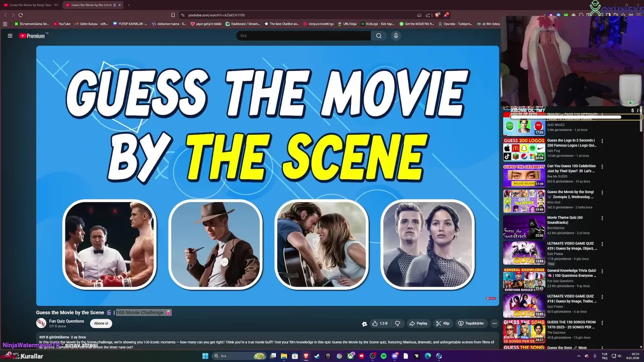Send thanks with the Teşekkürler button

471,323
